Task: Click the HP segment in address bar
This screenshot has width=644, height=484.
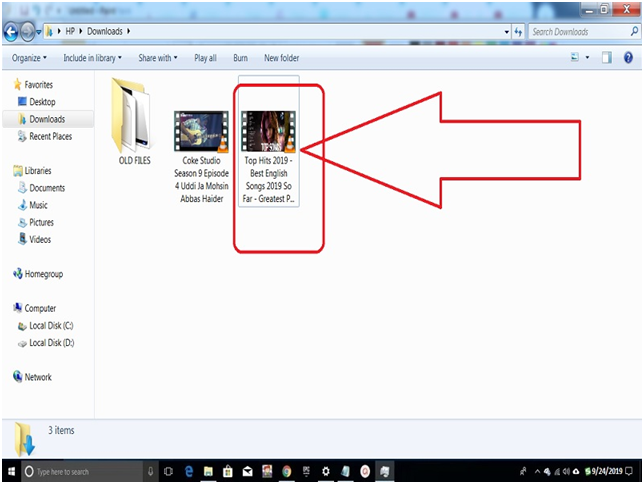Action: click(x=70, y=31)
